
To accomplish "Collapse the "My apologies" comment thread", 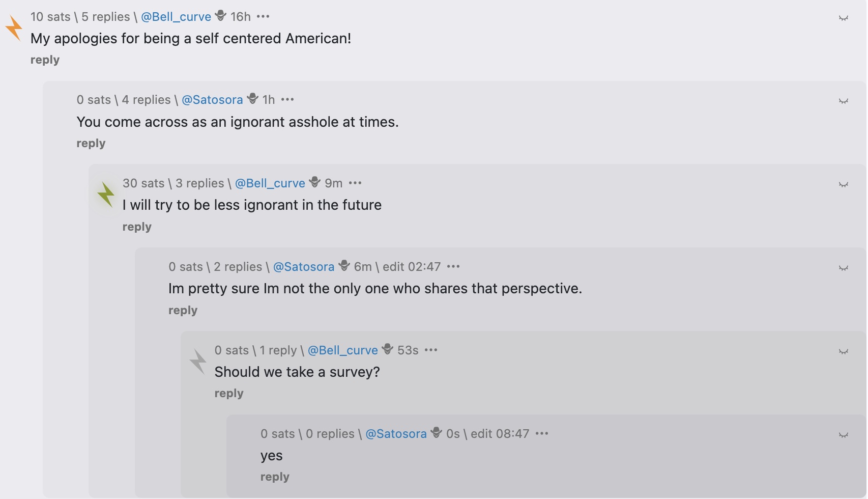I will pos(843,18).
